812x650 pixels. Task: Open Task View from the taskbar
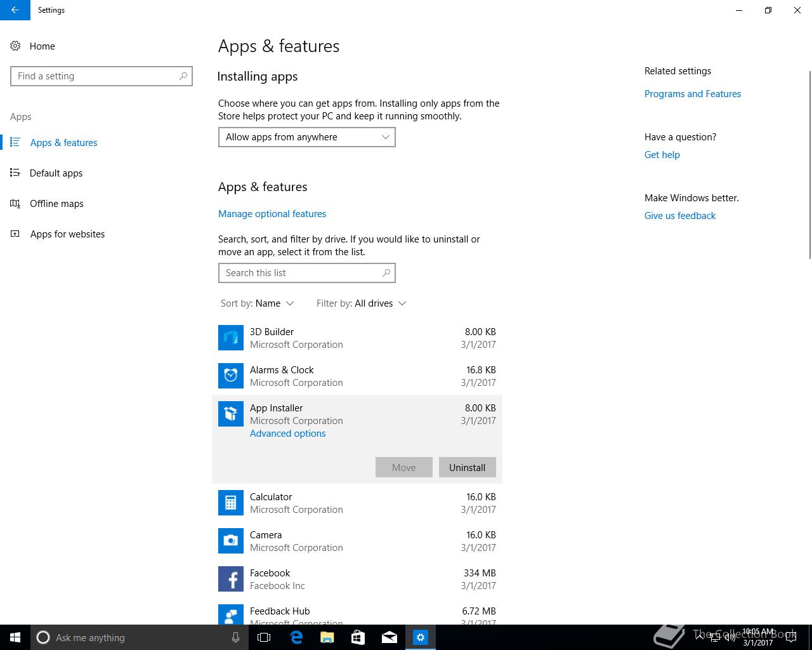(x=264, y=637)
